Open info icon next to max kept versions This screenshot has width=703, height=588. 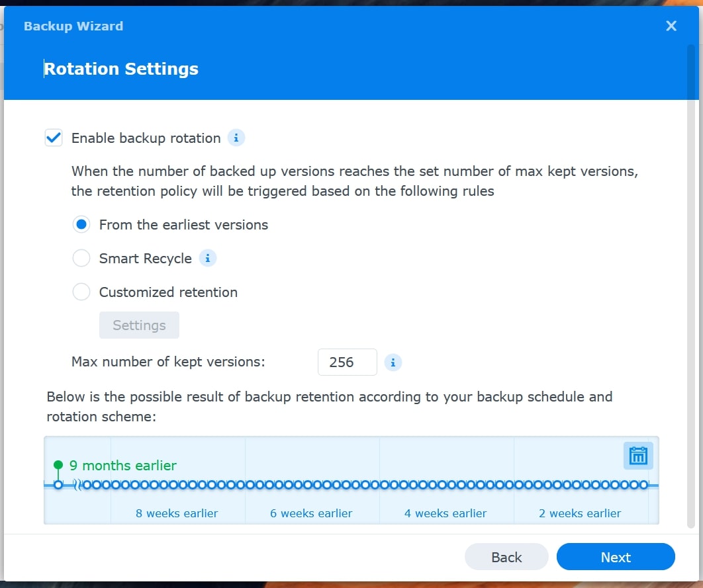pos(393,362)
